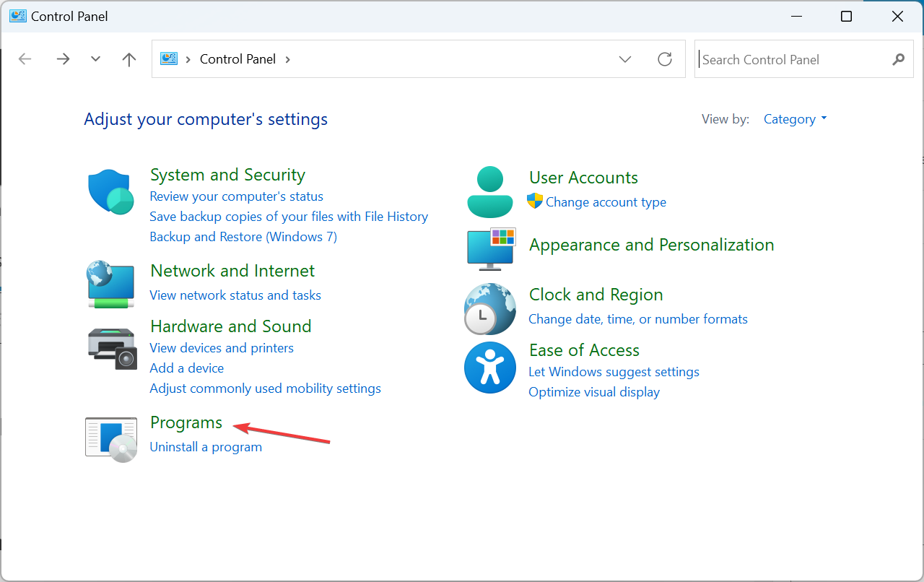The image size is (924, 582).
Task: Click Change account type
Action: click(606, 201)
